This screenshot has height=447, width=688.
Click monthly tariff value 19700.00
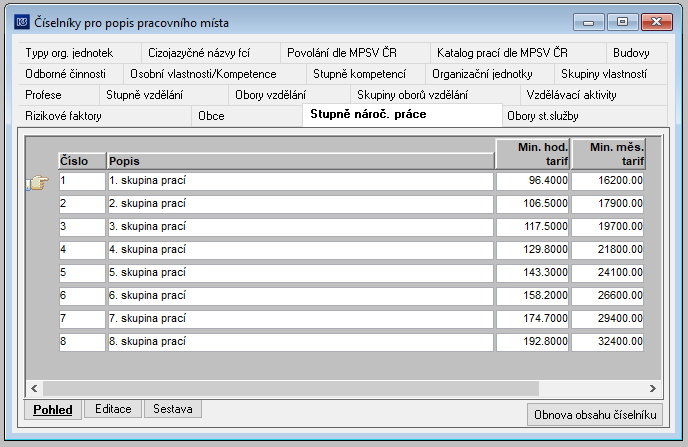608,227
